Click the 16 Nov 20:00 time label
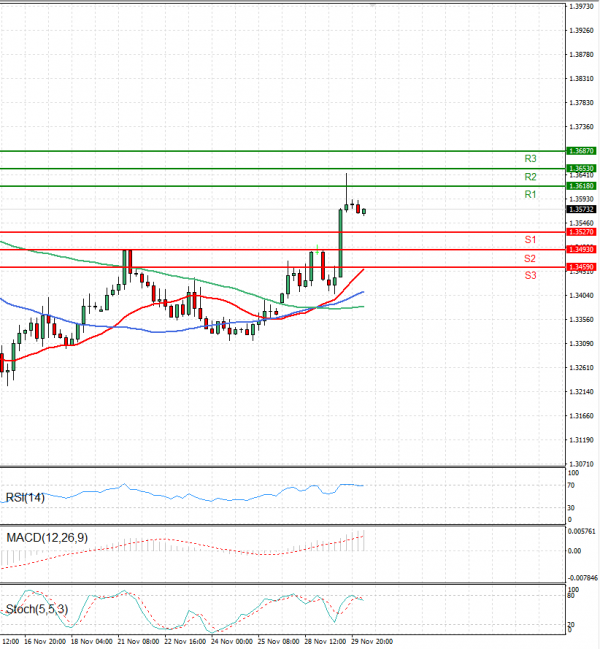The height and width of the screenshot is (649, 600). [45, 642]
